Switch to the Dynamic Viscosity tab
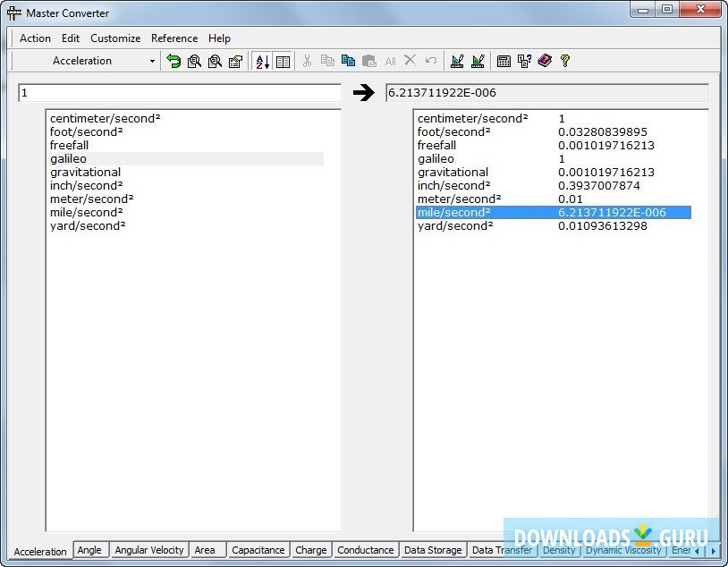728x567 pixels. coord(623,550)
